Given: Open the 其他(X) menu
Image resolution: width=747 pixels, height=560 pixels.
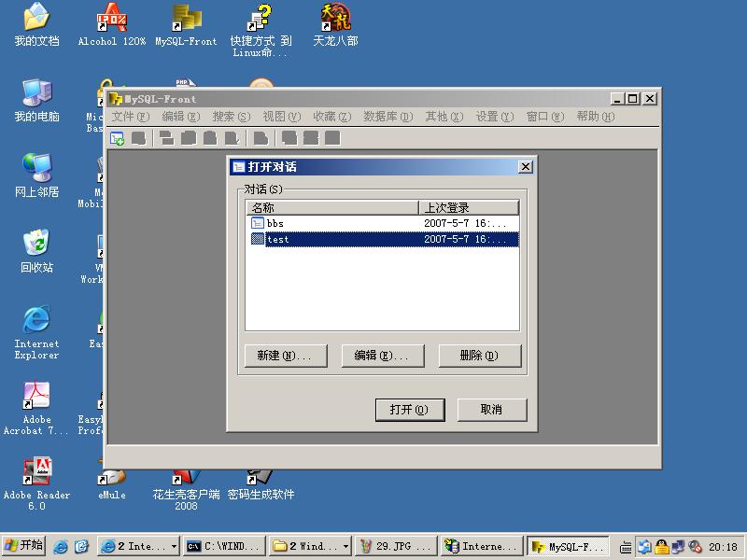Looking at the screenshot, I should (444, 116).
